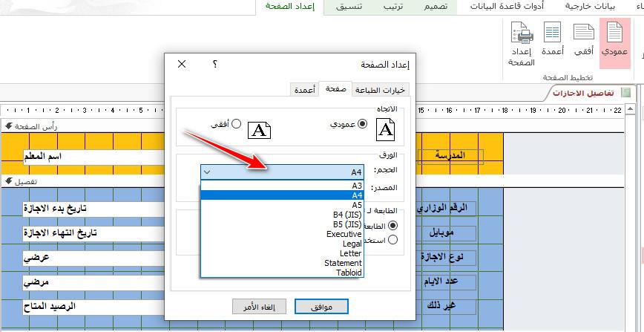
Task: Select the الرقم الوزاري label
Action: (x=447, y=208)
